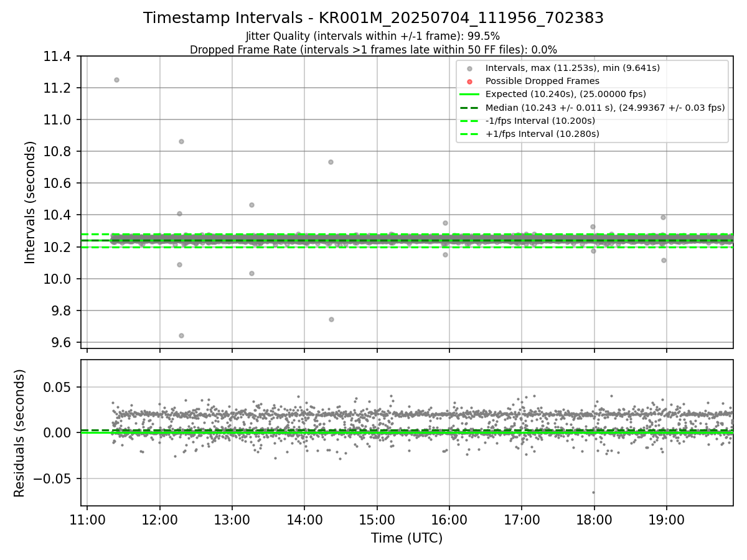Click the −0.05 tick label on residuals axis
Screen dimensions: 747x560
54,478
